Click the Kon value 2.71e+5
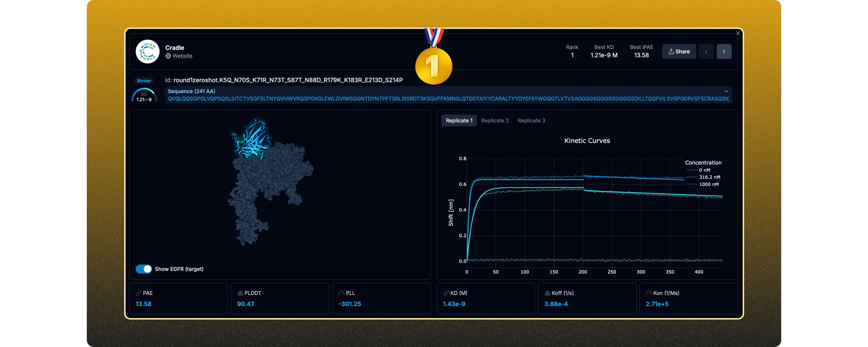 click(x=657, y=304)
